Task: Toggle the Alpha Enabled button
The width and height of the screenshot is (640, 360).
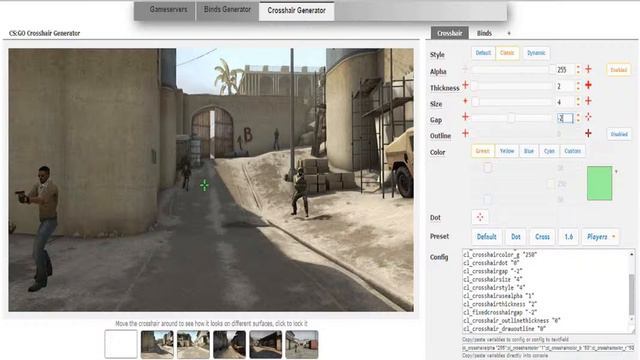Action: tap(618, 70)
